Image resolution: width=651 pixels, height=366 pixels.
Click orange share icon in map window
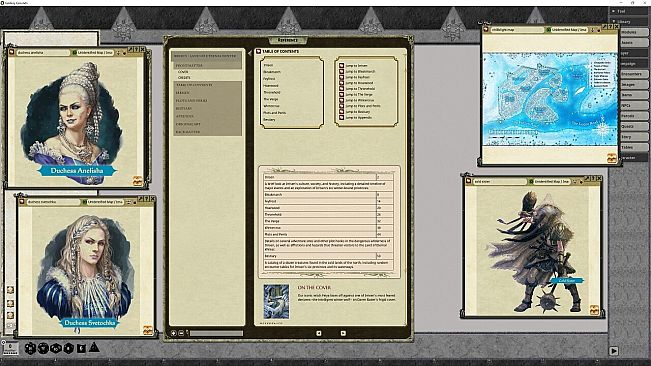(612, 158)
